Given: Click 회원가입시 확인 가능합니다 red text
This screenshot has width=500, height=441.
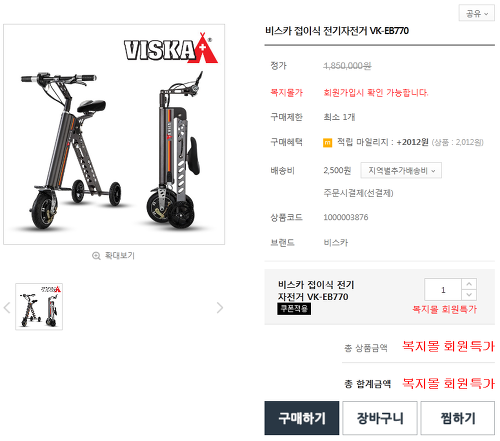Looking at the screenshot, I should pos(376,92).
